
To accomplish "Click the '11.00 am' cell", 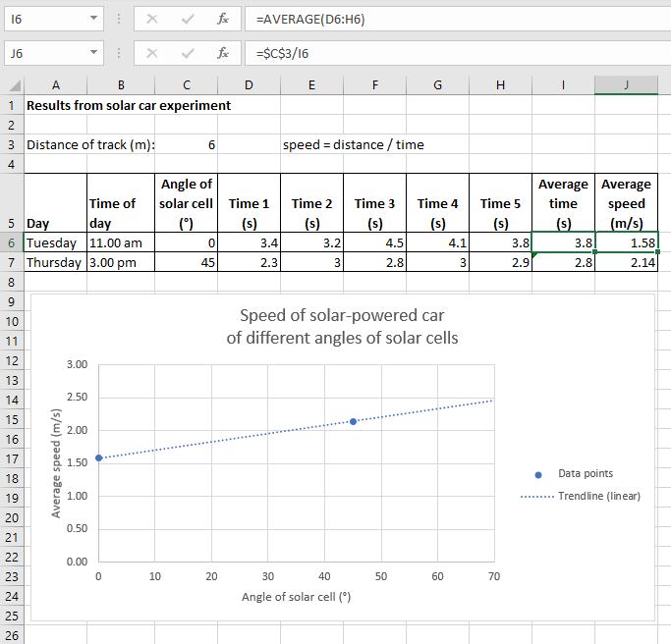I will [x=121, y=242].
